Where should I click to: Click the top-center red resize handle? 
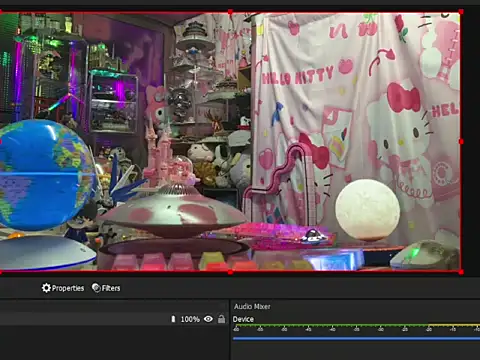tap(230, 12)
